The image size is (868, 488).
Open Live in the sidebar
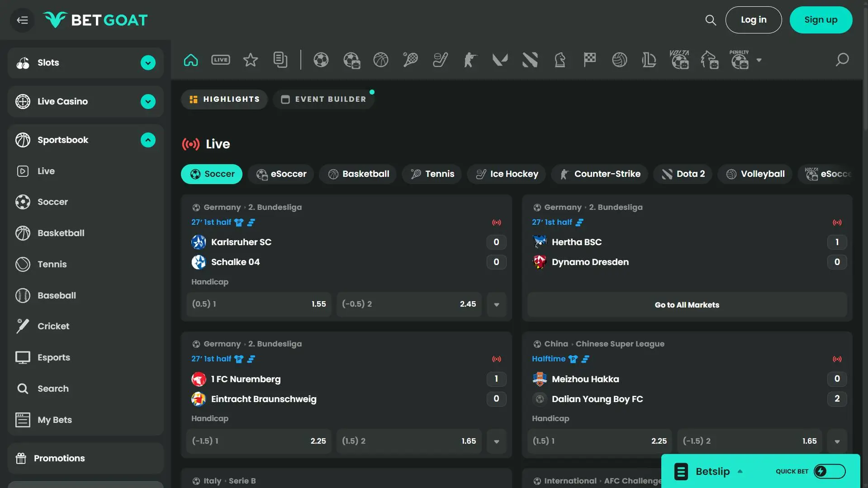(85, 171)
